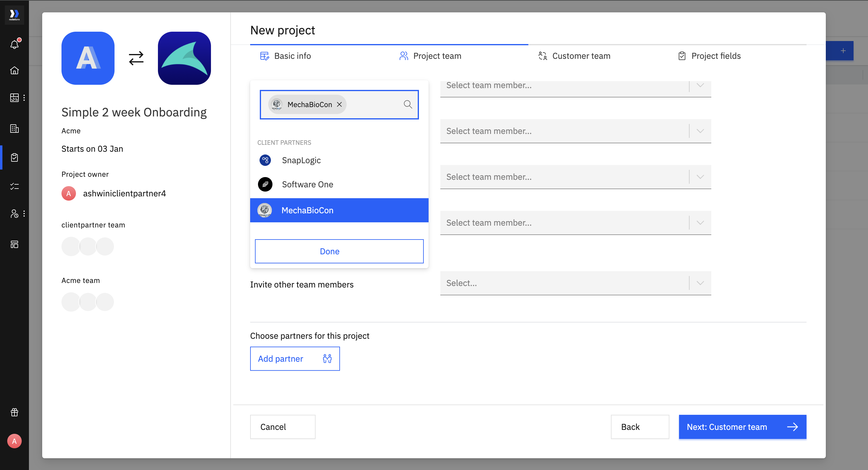Screen dimensions: 868x470
Task: Open the gift icon in sidebar
Action: [x=14, y=412]
